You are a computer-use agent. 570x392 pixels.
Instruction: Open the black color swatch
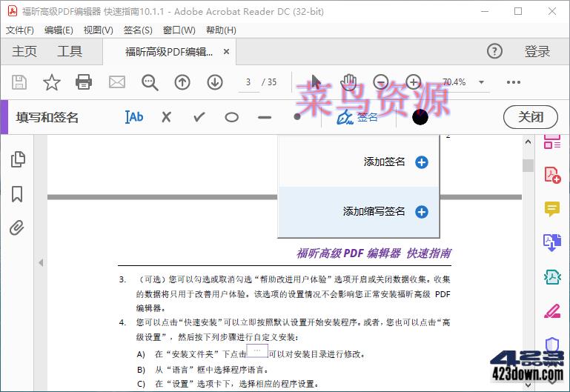click(x=420, y=117)
